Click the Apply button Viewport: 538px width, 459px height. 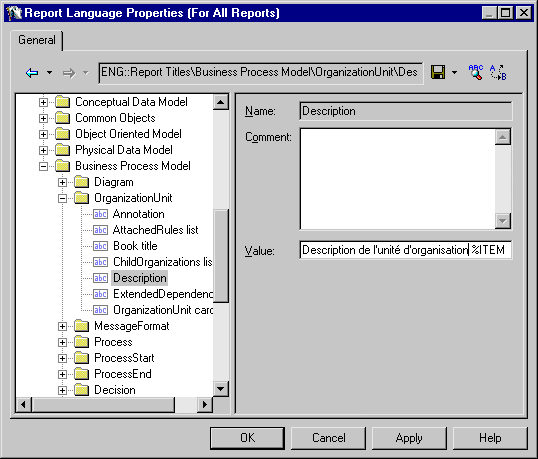coord(409,438)
